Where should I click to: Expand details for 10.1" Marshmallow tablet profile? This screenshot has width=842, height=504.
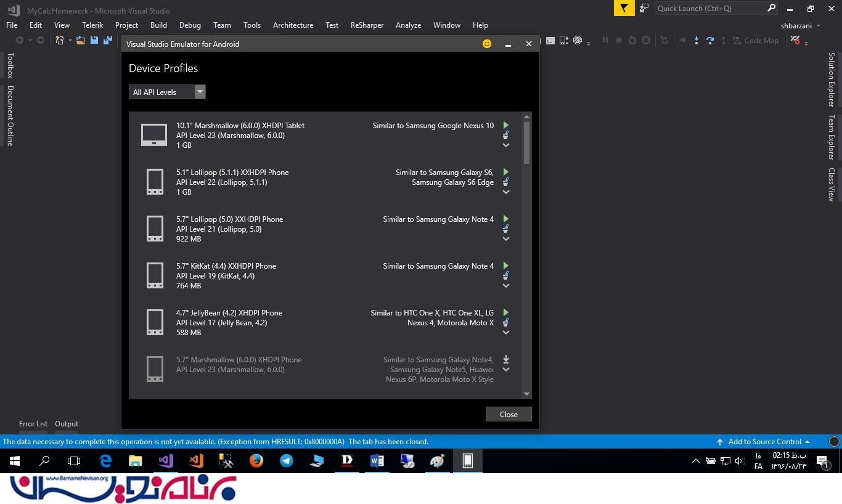pos(506,145)
